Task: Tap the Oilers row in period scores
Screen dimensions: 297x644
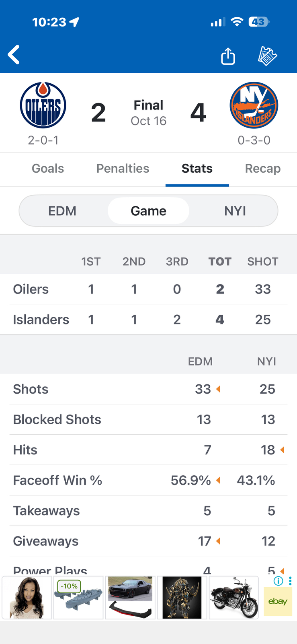Action: click(x=148, y=289)
